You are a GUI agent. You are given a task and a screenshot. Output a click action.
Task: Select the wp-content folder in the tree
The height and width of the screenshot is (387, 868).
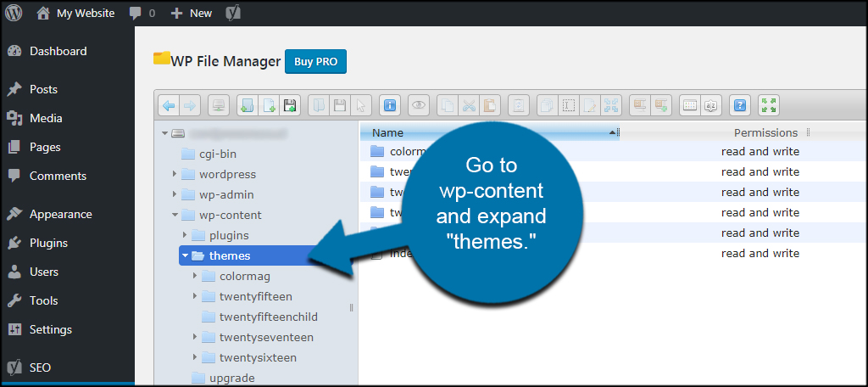point(231,215)
